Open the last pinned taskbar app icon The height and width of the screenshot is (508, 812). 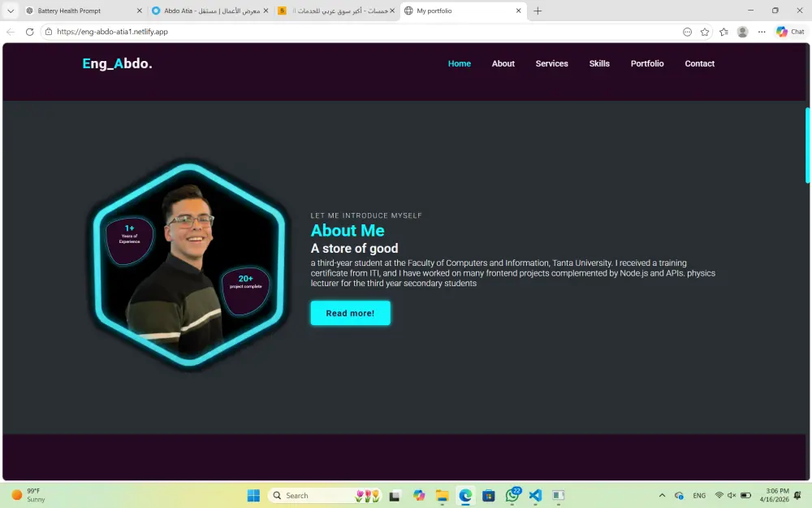(x=559, y=496)
